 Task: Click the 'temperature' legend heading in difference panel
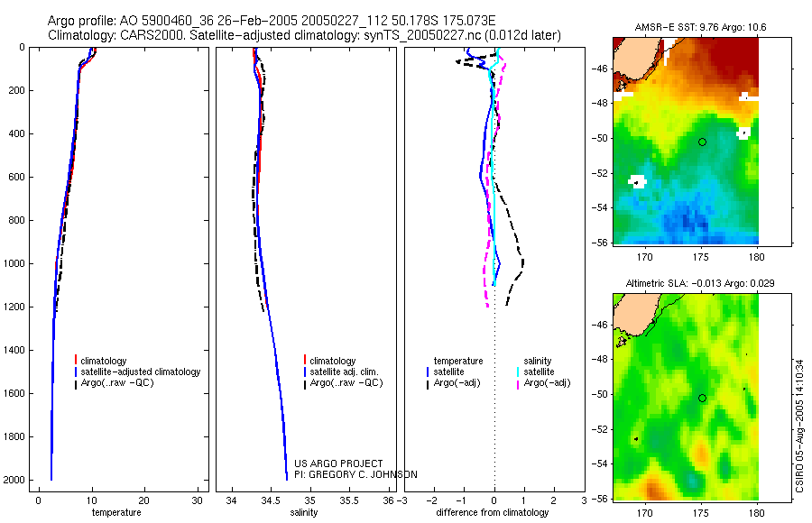pos(458,361)
